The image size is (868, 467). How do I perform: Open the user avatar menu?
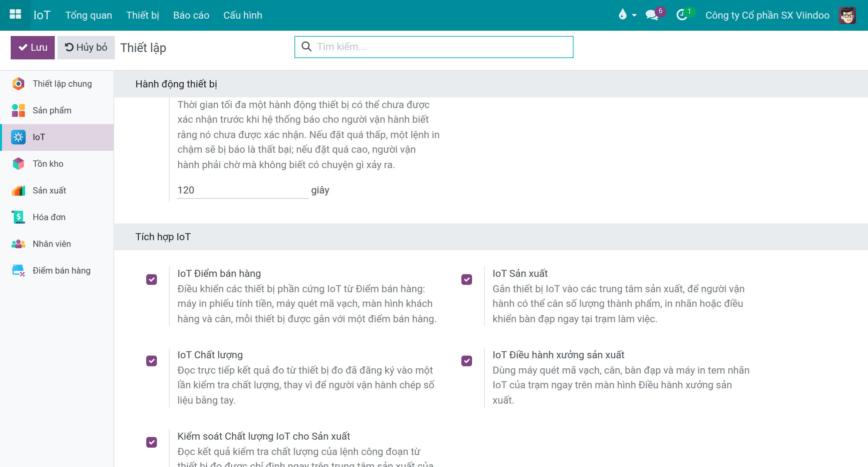[847, 15]
